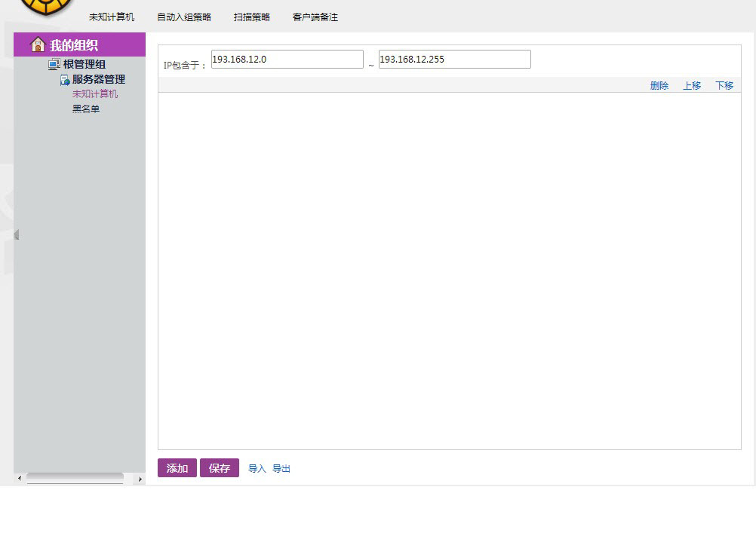The height and width of the screenshot is (533, 756).
Task: Click the sidebar scrollbar's left arrow
Action: point(20,479)
